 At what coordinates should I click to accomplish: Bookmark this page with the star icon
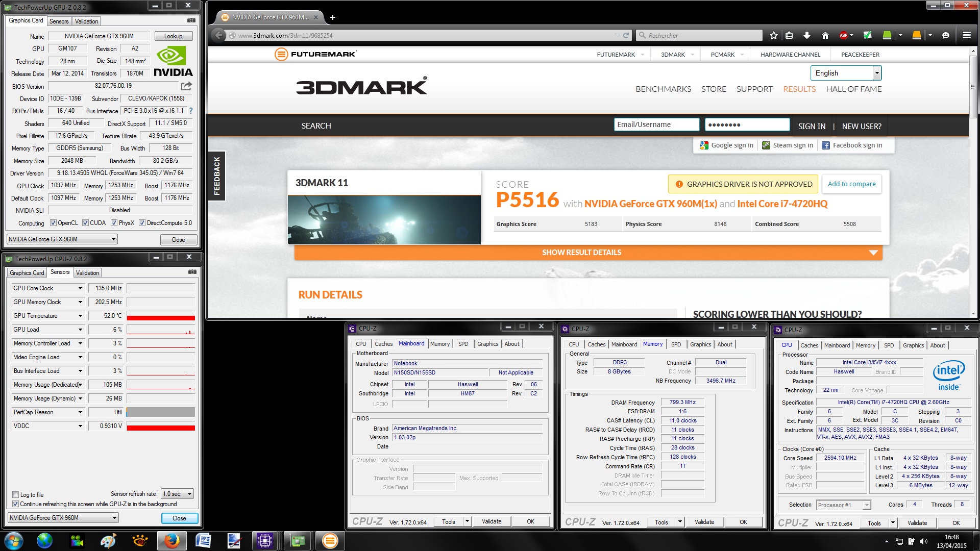[774, 35]
